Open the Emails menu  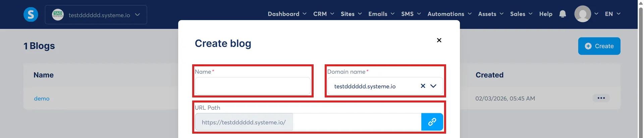tap(381, 14)
